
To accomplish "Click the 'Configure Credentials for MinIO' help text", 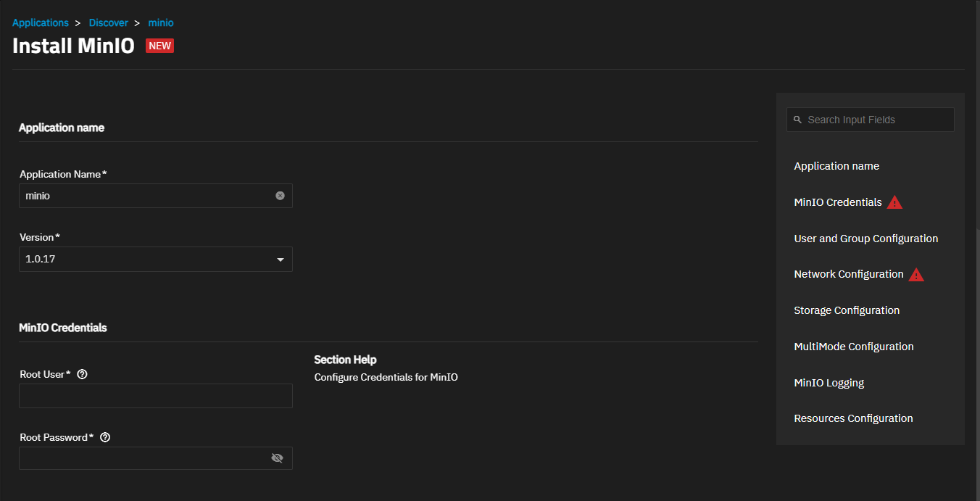I will 386,377.
